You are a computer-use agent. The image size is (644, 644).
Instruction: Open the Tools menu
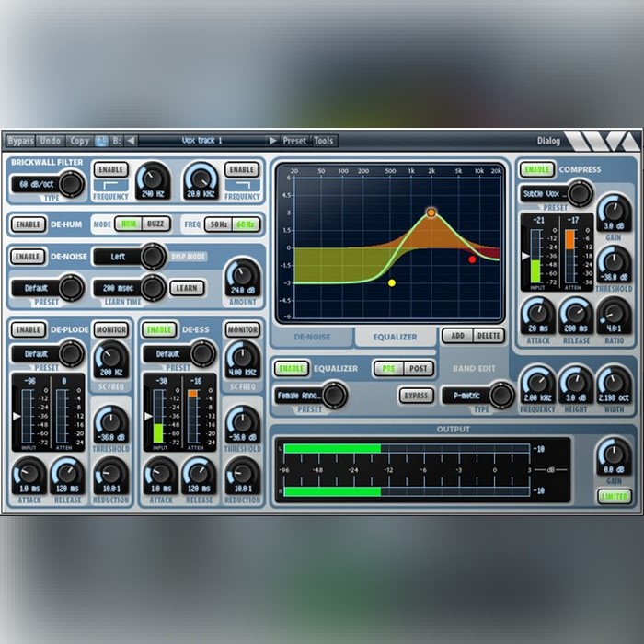324,141
